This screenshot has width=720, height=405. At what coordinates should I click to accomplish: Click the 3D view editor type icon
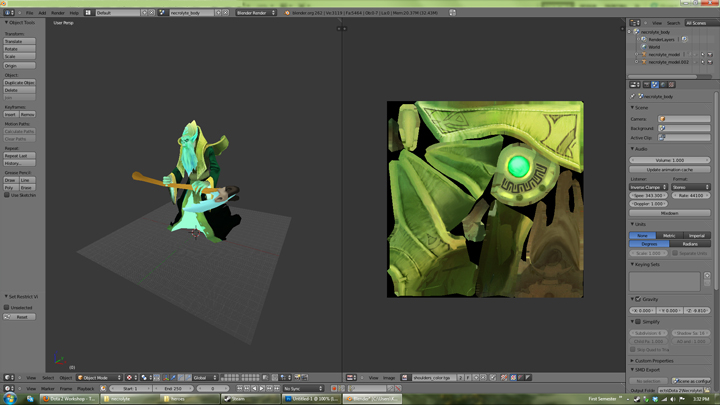[7, 377]
